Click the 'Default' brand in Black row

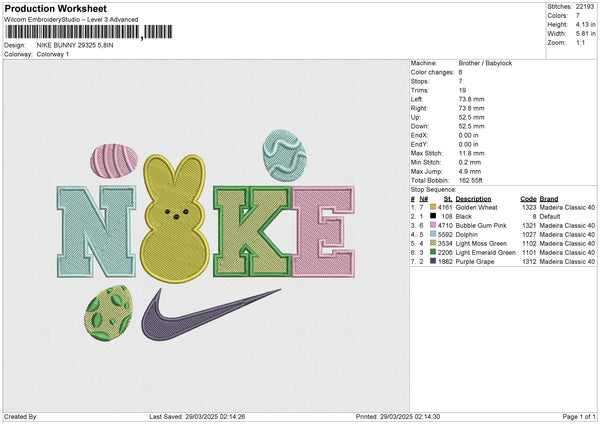(550, 217)
